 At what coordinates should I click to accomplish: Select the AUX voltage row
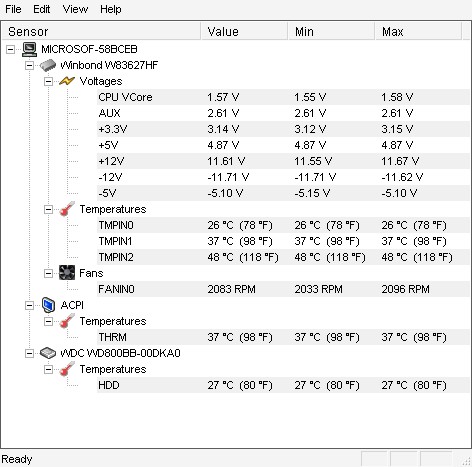tap(283, 113)
